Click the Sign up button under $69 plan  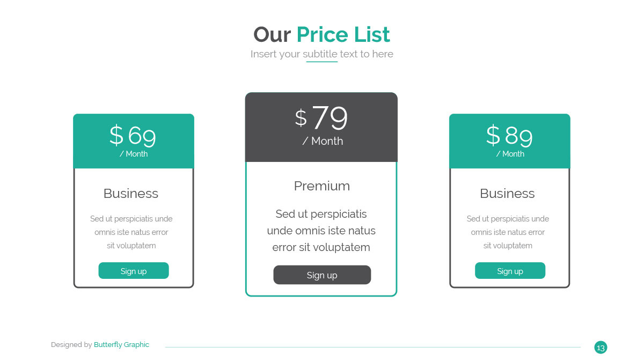tap(134, 271)
